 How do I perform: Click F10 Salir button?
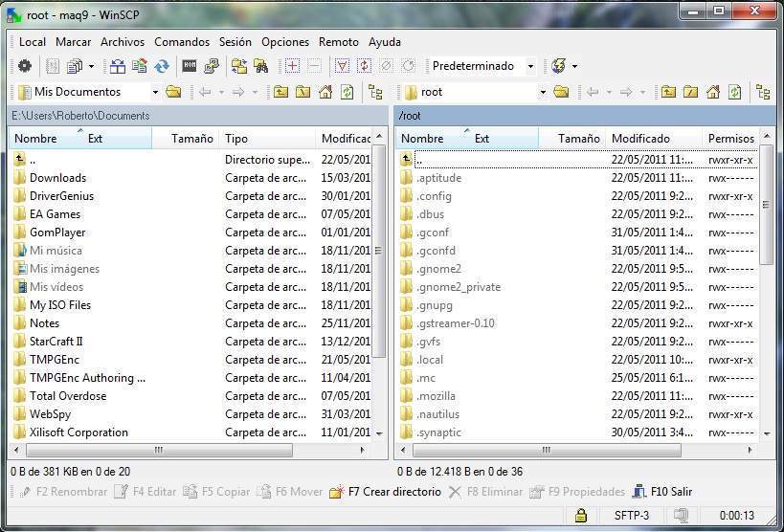pos(661,492)
